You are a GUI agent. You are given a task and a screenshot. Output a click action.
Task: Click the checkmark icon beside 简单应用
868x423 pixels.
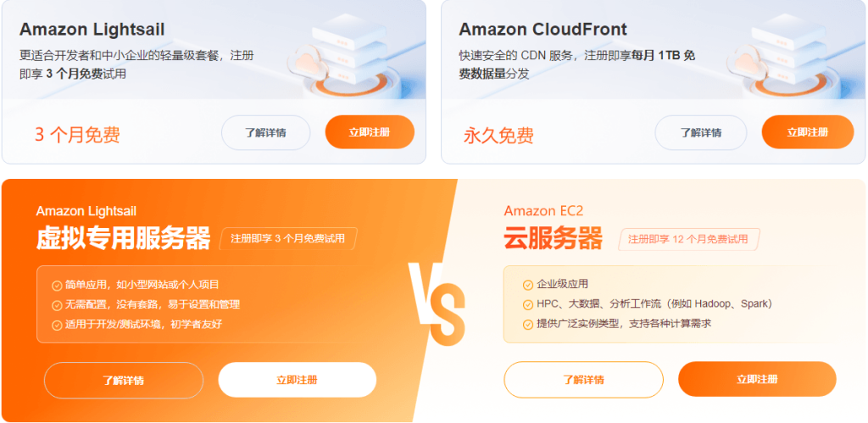coord(57,286)
